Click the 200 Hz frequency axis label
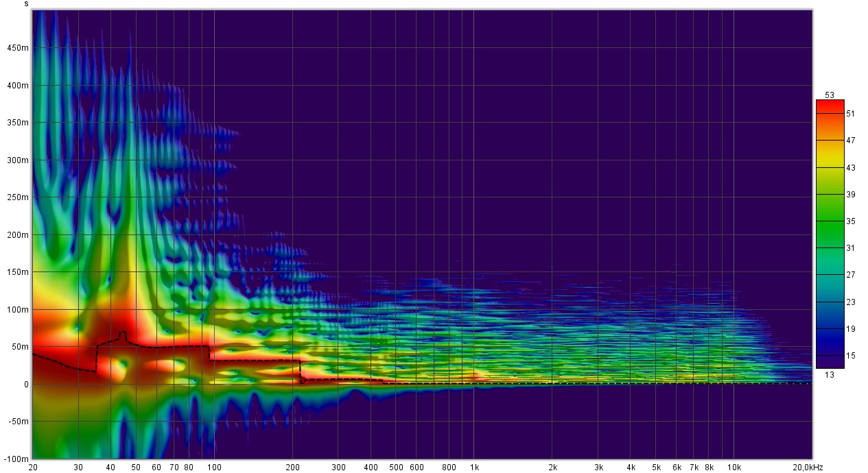This screenshot has height=473, width=868. coord(292,468)
